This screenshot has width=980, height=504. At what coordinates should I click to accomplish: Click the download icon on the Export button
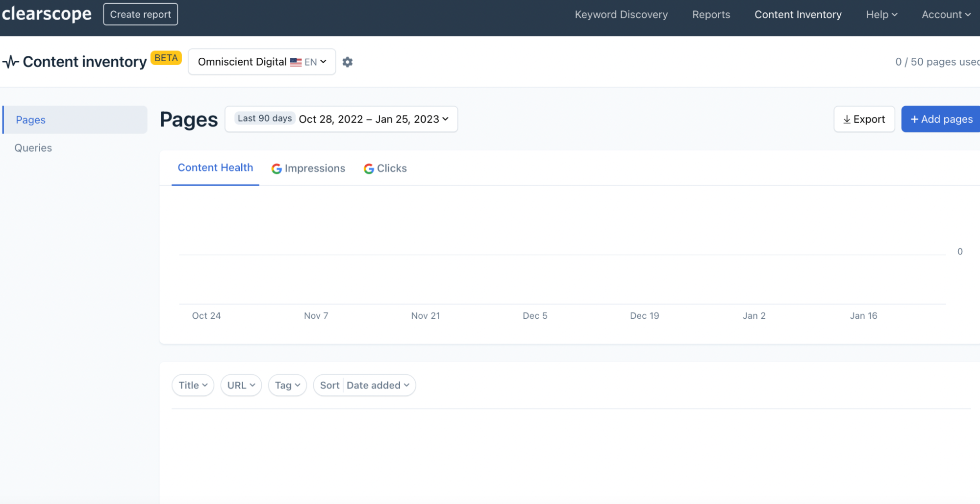point(847,119)
